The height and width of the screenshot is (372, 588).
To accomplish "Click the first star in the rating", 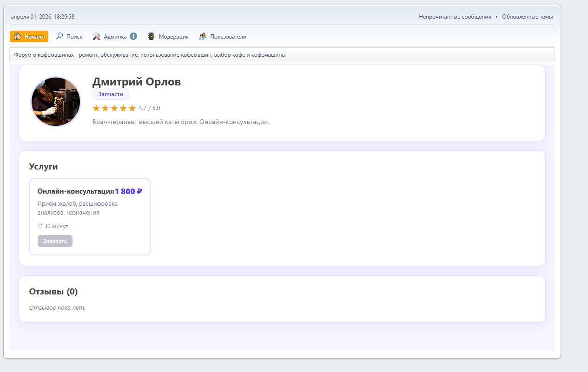I will 96,108.
